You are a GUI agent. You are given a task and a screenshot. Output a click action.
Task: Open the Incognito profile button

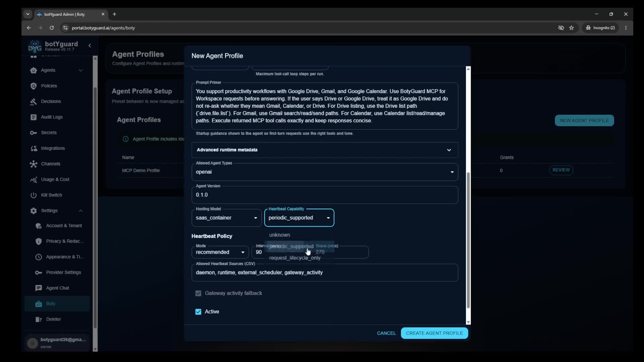point(600,28)
